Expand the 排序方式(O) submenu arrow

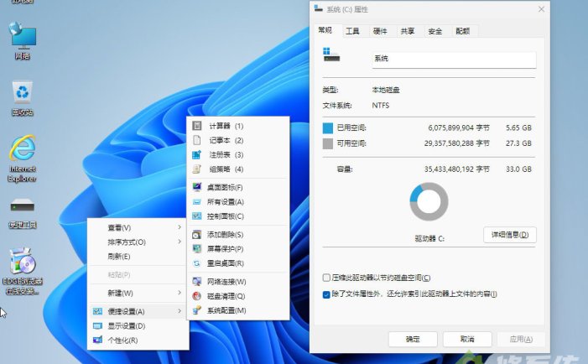pyautogui.click(x=180, y=242)
